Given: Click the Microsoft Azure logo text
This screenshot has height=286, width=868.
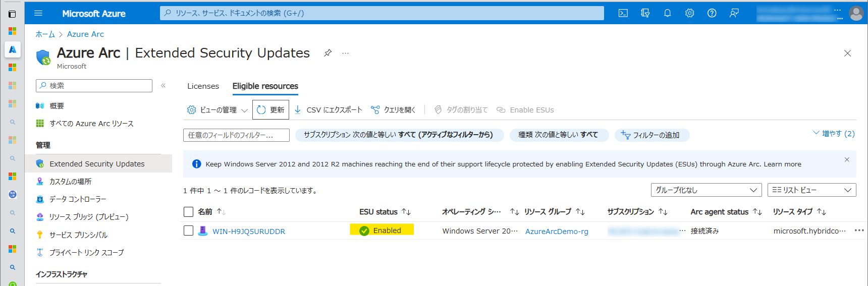Looking at the screenshot, I should pos(94,14).
